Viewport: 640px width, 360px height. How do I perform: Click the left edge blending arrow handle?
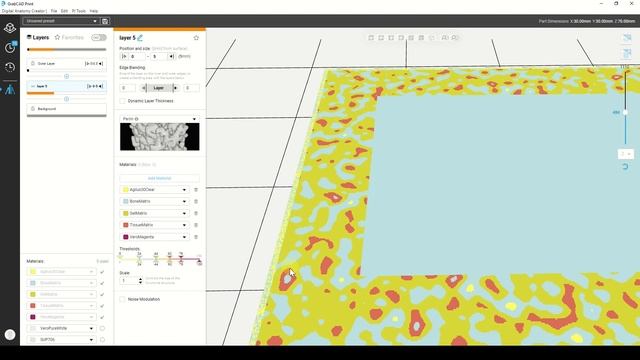pos(144,88)
